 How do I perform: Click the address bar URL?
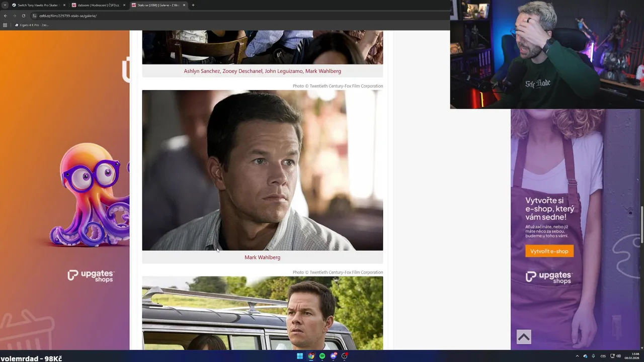(68, 16)
